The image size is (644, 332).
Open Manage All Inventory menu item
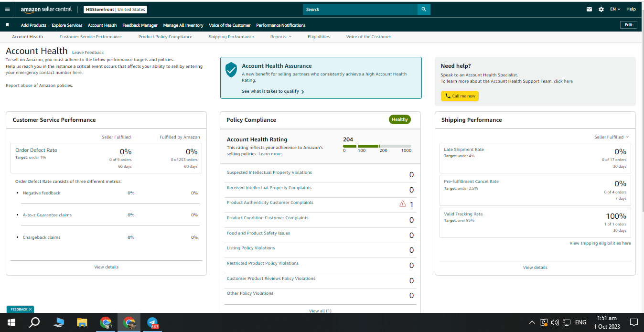pos(183,25)
